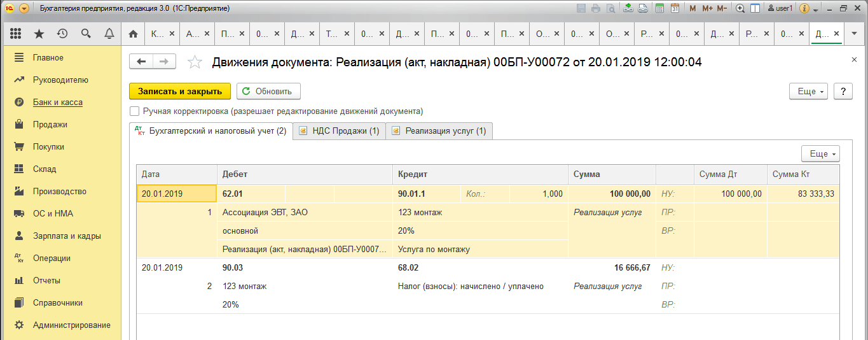Go back with the left arrow button
Image resolution: width=868 pixels, height=340 pixels.
(141, 61)
